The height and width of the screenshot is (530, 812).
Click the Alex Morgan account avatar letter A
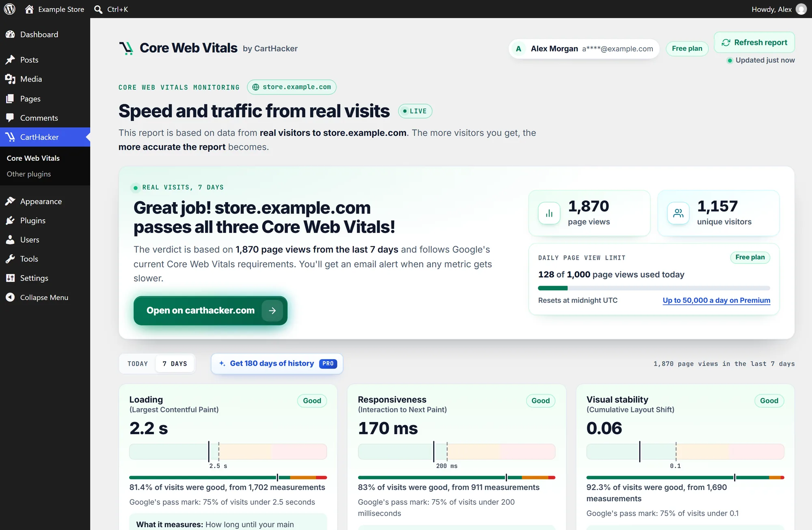(518, 49)
